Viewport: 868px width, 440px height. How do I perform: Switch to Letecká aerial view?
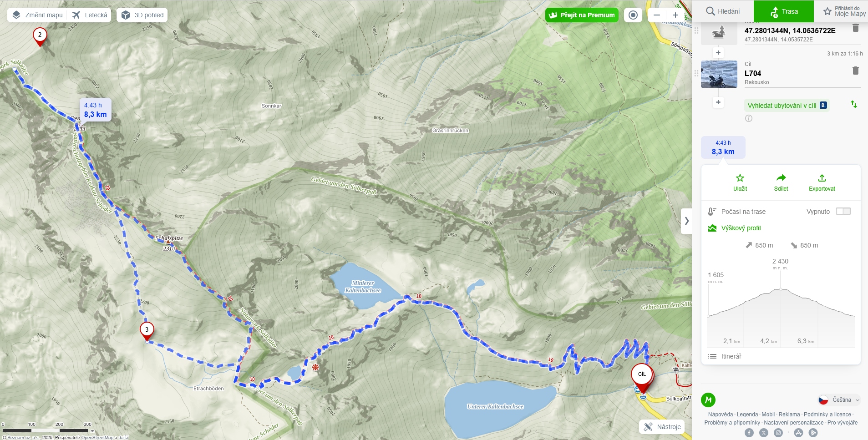90,15
